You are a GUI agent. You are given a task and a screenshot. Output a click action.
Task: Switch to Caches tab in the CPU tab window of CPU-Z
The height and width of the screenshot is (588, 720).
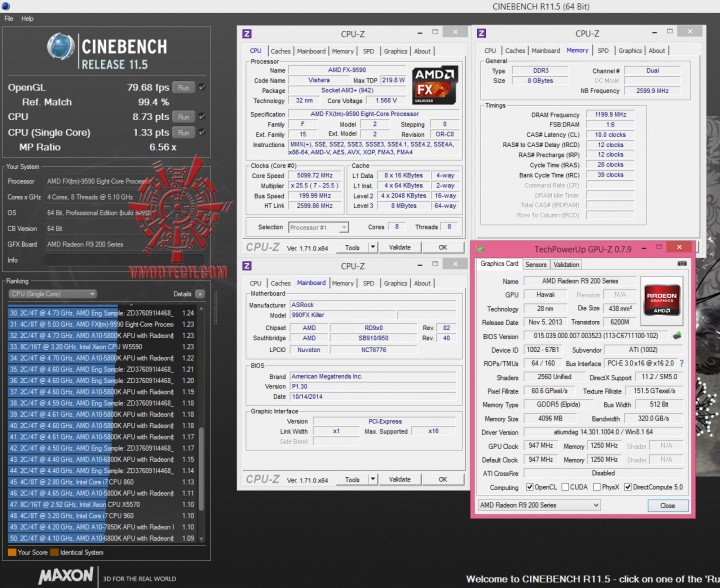click(281, 51)
